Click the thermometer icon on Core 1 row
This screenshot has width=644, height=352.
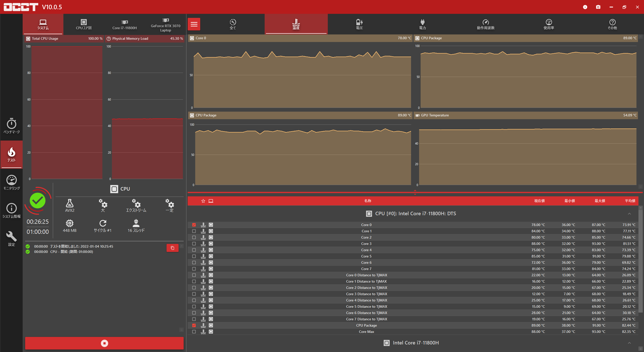pos(203,231)
